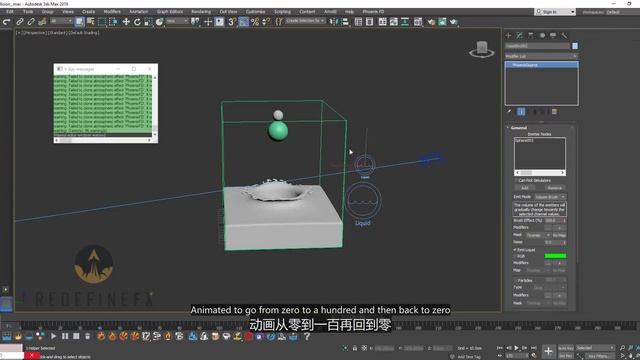Select the Scale tool in toolbar
The image size is (640, 360).
[x=148, y=22]
